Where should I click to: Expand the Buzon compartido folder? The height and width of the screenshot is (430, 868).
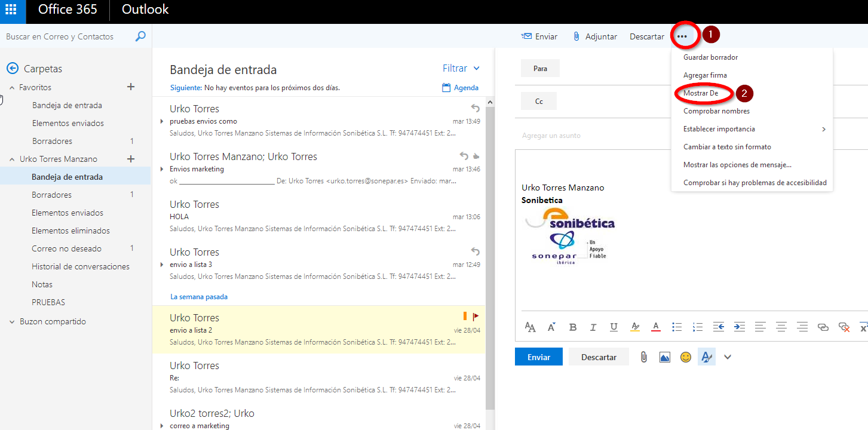(x=12, y=322)
